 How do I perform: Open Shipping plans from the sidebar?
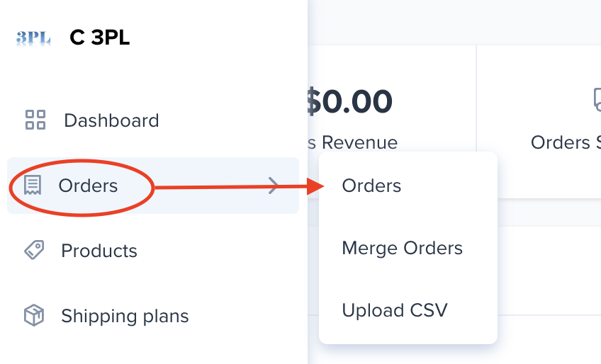(x=125, y=315)
